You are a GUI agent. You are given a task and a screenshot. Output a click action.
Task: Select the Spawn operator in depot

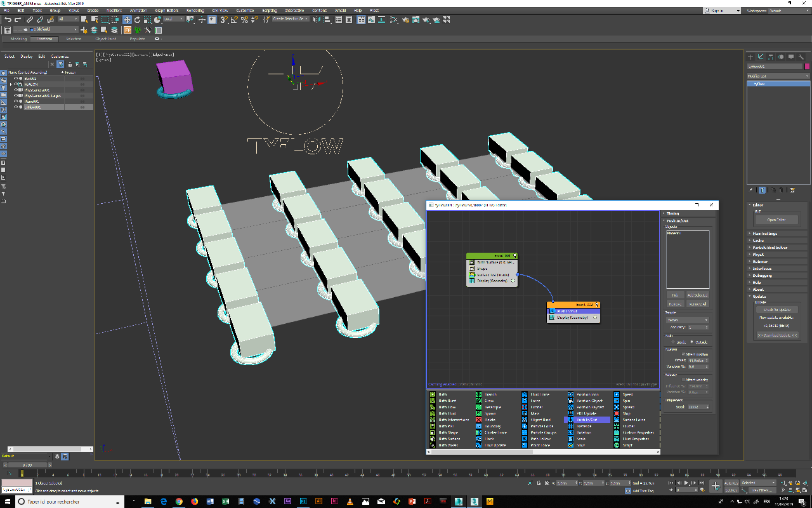point(486,413)
